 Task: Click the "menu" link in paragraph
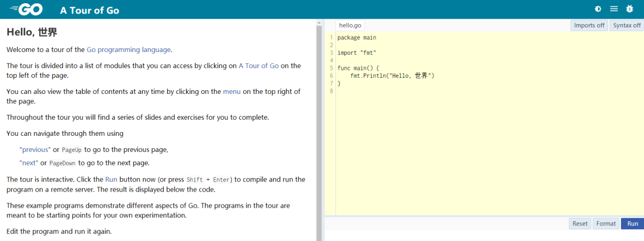[231, 92]
